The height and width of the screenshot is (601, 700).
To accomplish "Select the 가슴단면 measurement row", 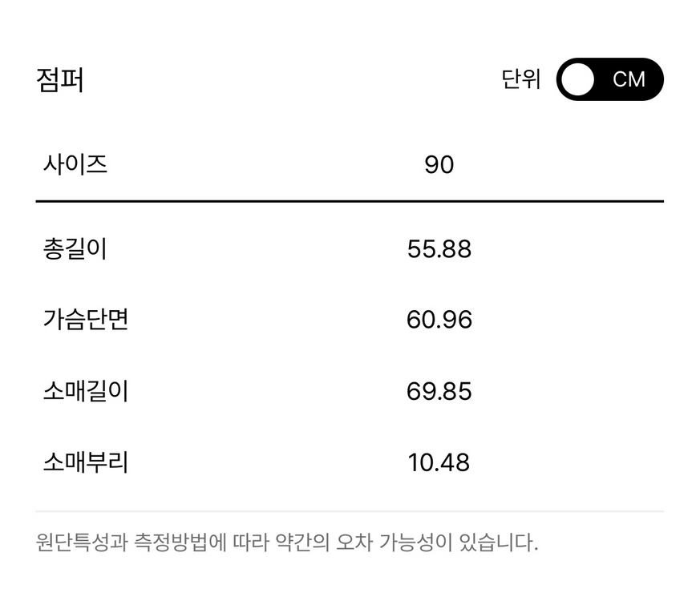I will pyautogui.click(x=350, y=320).
